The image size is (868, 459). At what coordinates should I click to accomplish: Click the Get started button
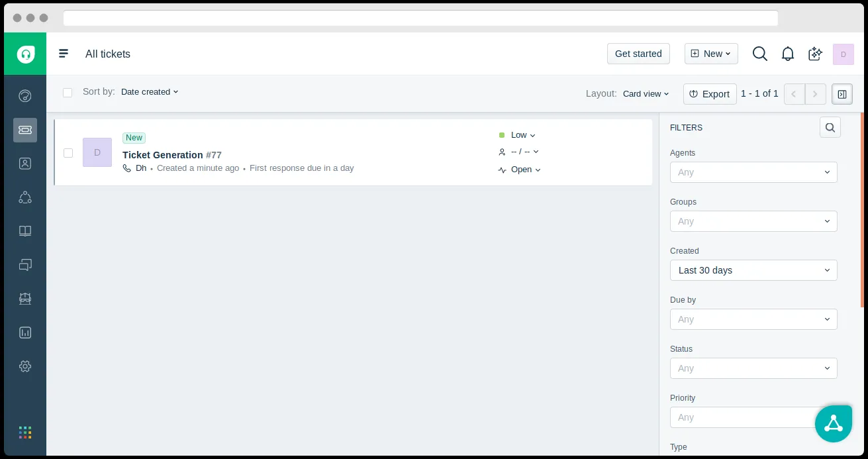(x=638, y=54)
